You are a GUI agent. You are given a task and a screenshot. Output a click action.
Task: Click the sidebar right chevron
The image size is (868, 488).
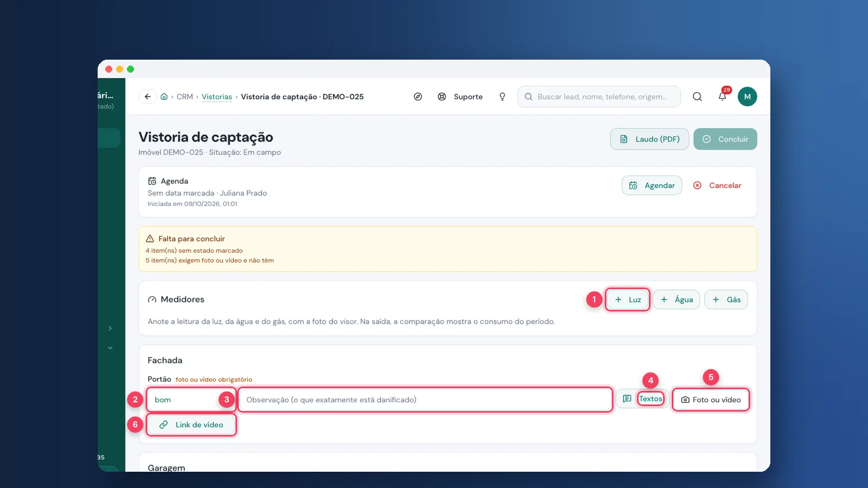pos(110,328)
